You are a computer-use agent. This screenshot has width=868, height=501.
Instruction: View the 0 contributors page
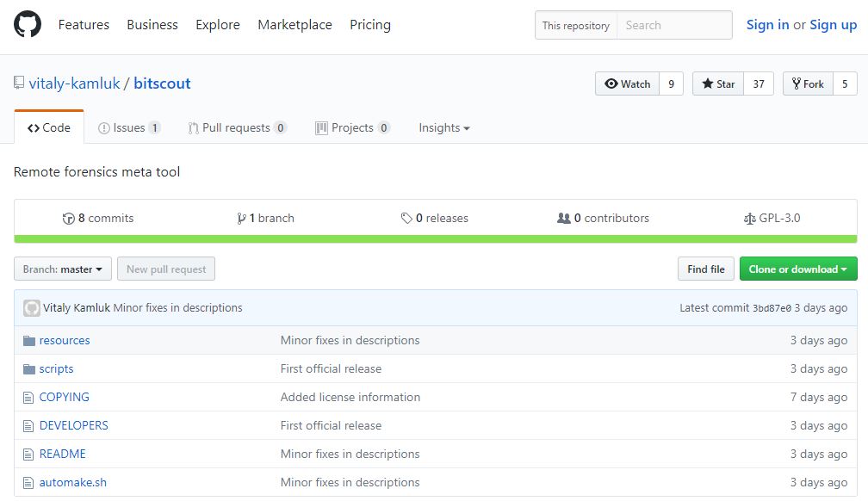[x=603, y=218]
